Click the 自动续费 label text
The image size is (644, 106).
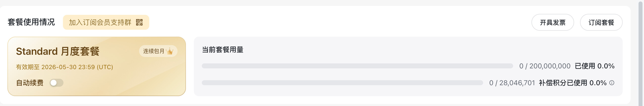(x=30, y=83)
